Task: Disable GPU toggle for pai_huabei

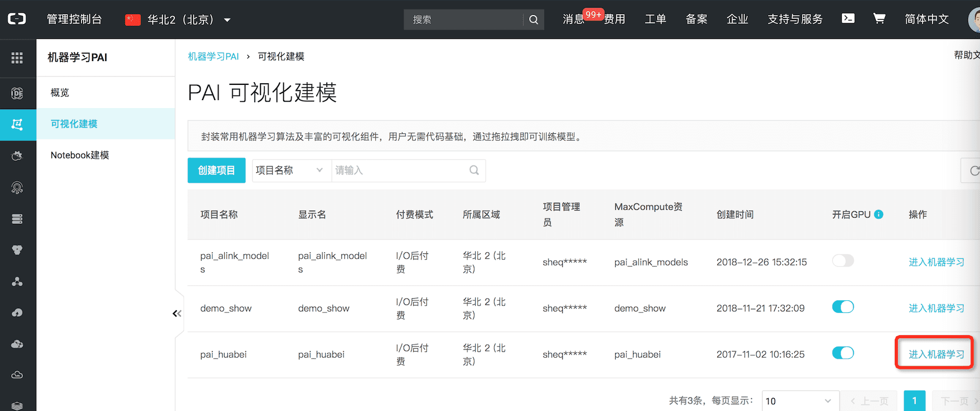Action: click(843, 353)
